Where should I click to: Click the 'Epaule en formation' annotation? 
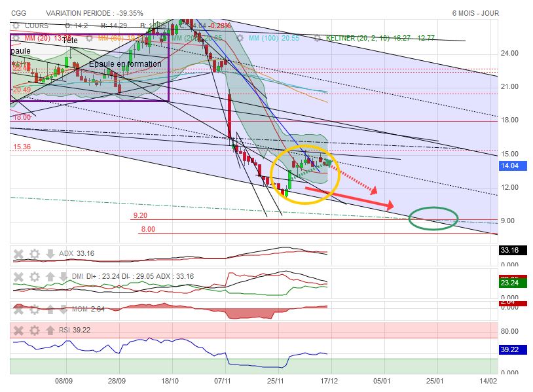[125, 64]
